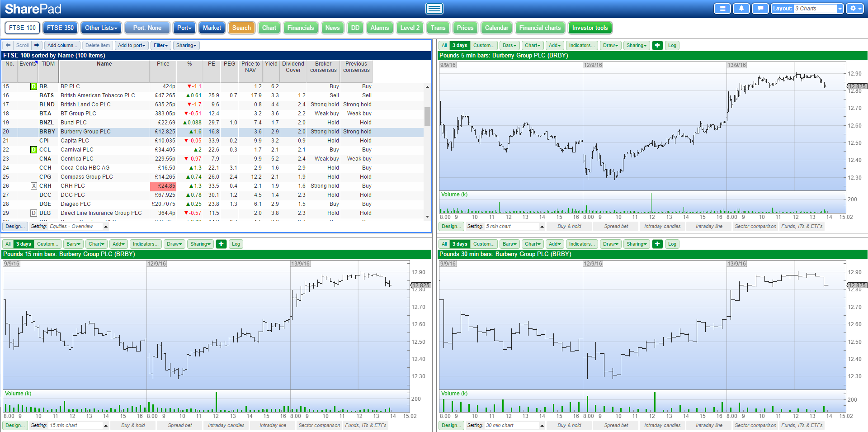Click the Broker consensus column header

323,71
